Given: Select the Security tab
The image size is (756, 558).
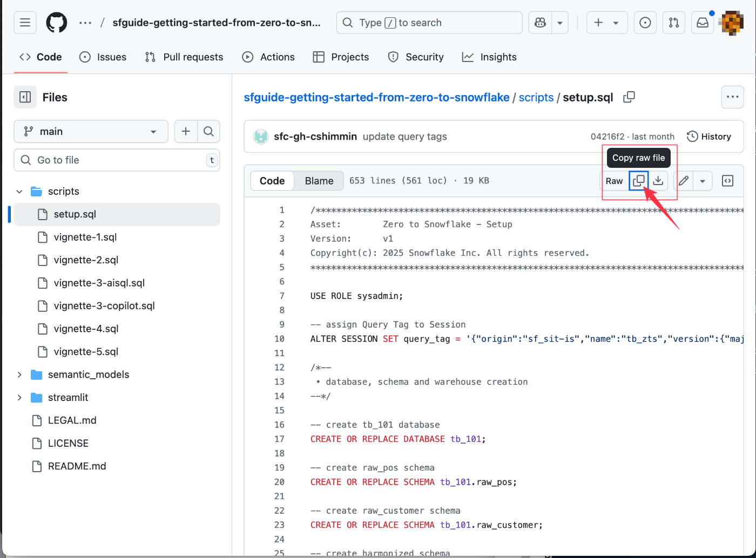Looking at the screenshot, I should coord(416,57).
